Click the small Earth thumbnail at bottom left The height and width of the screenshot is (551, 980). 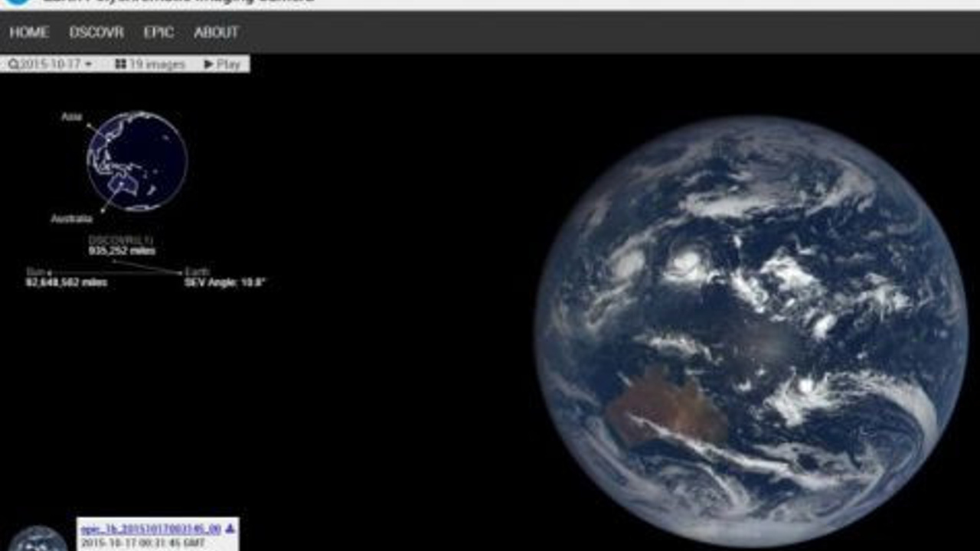click(x=37, y=540)
